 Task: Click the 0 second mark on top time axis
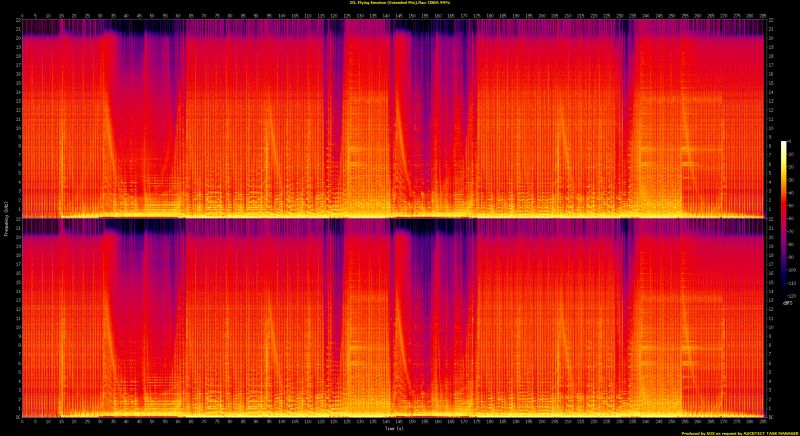coord(21,17)
